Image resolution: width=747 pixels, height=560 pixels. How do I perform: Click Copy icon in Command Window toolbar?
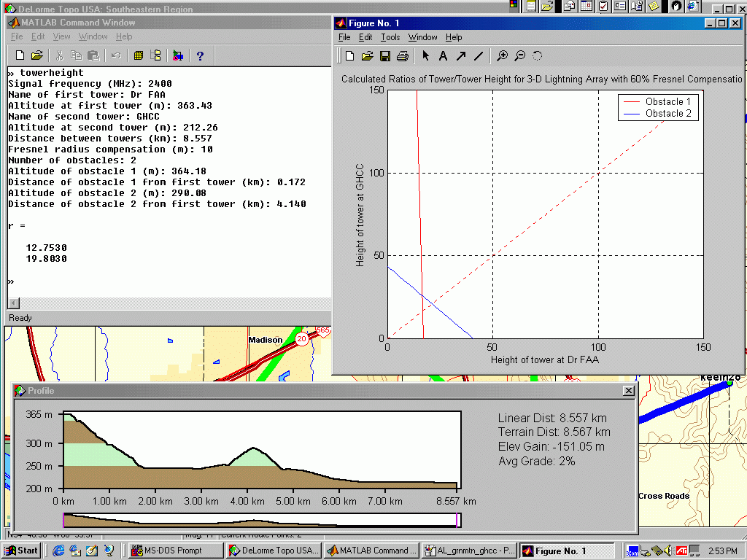(x=76, y=55)
